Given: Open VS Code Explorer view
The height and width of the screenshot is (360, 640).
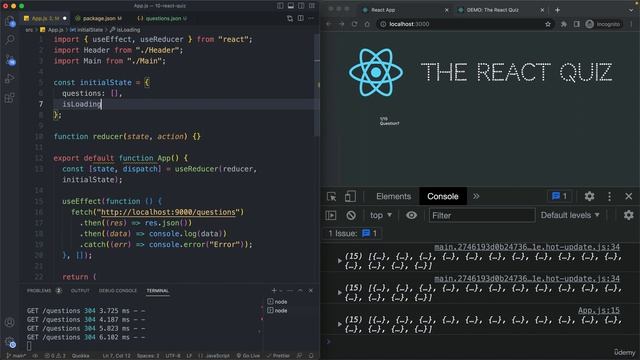Looking at the screenshot, I should tap(10, 21).
